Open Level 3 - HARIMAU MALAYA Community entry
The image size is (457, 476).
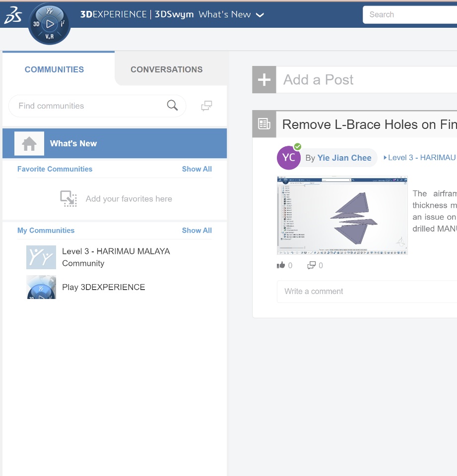[x=116, y=257]
